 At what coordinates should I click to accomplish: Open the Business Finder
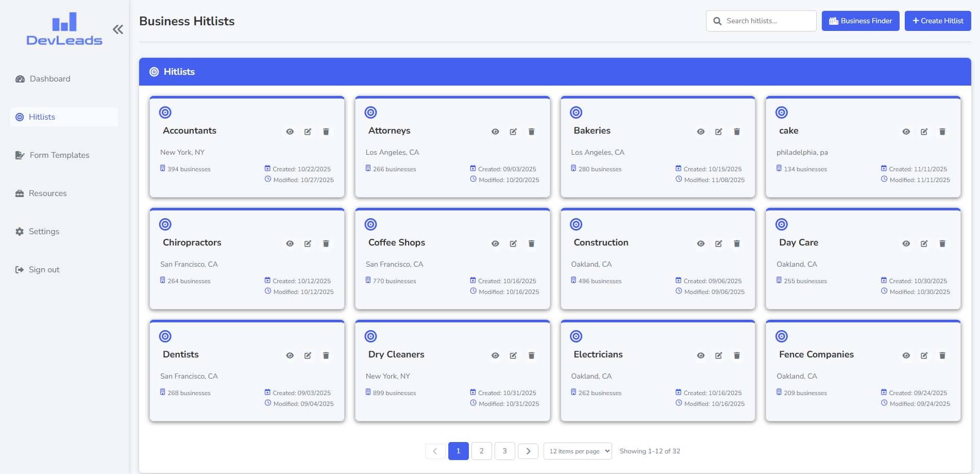860,21
